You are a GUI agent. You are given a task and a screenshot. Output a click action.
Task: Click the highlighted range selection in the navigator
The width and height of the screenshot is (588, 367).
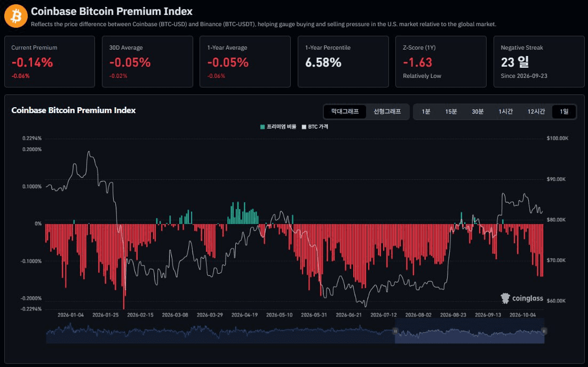click(x=470, y=331)
